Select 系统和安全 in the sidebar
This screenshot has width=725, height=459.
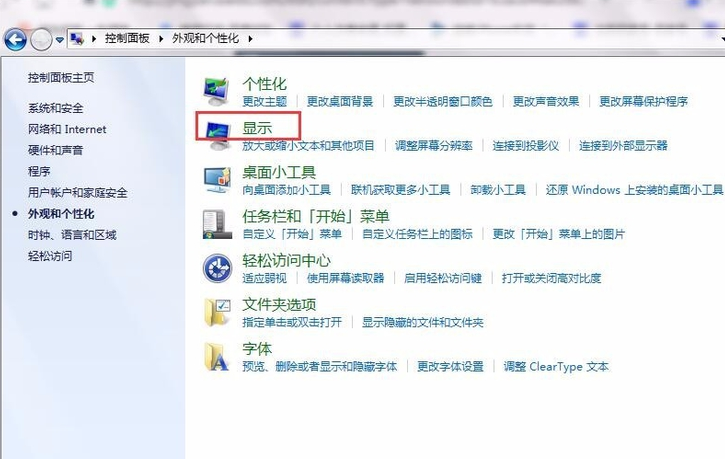pyautogui.click(x=55, y=108)
